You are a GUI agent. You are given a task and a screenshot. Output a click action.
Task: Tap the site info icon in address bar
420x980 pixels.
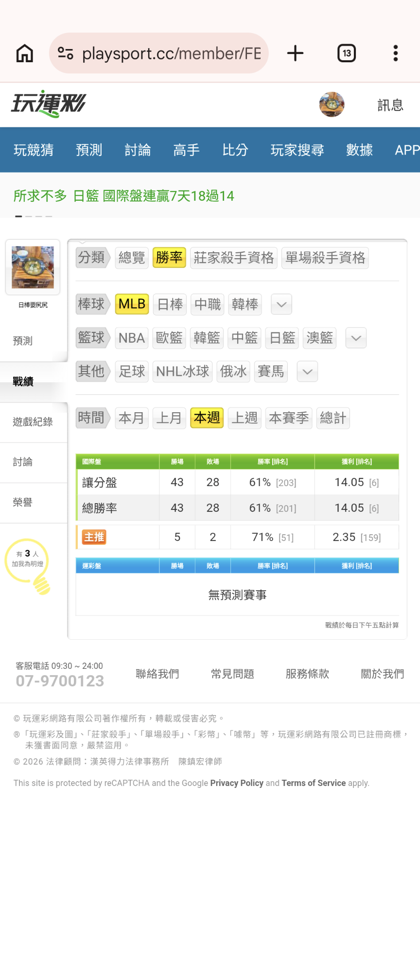[x=66, y=53]
